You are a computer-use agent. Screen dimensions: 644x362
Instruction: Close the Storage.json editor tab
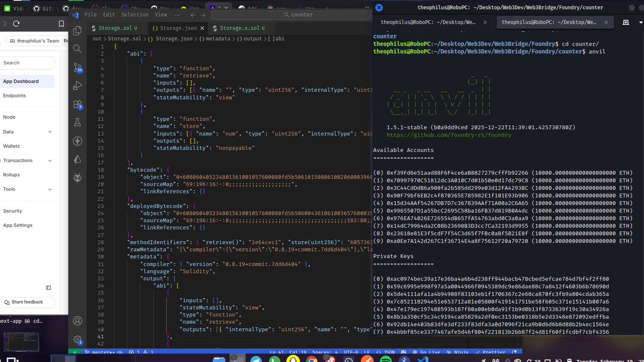pyautogui.click(x=202, y=28)
